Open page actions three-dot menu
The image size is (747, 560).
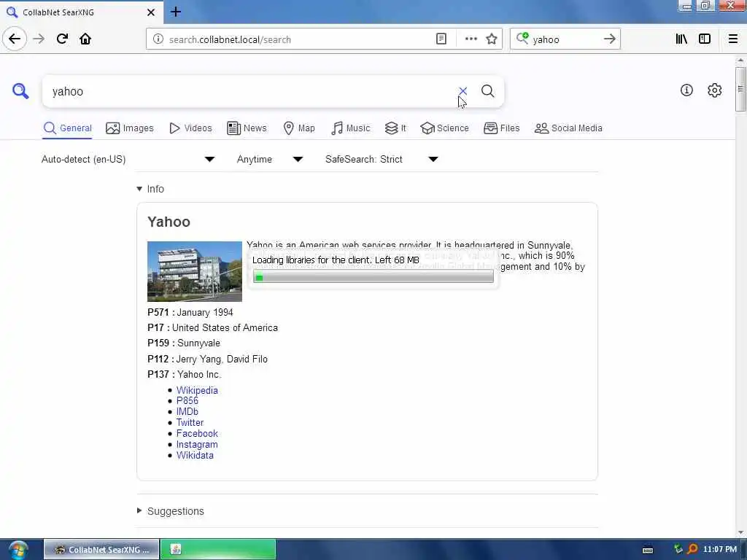click(x=471, y=39)
